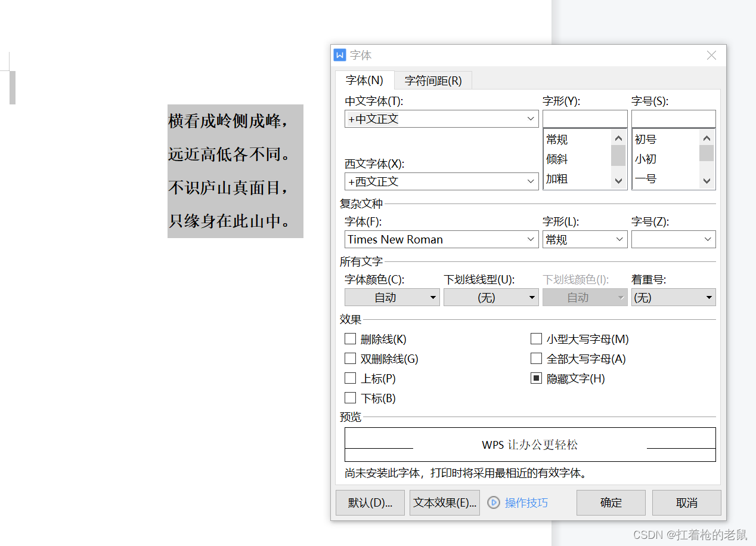Open the 文本效果(E) dialog
This screenshot has height=546, width=756.
(444, 502)
